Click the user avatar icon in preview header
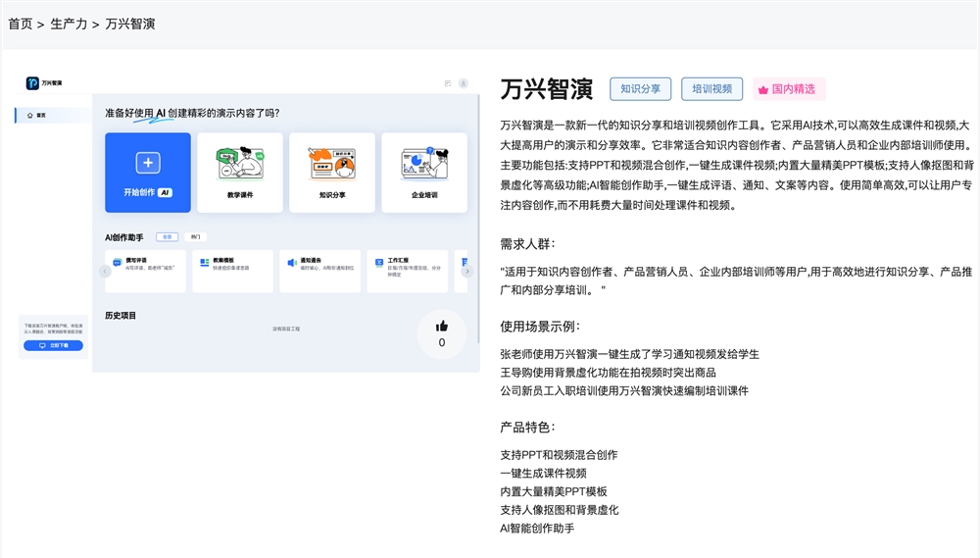The width and height of the screenshot is (980, 558). pos(464,83)
